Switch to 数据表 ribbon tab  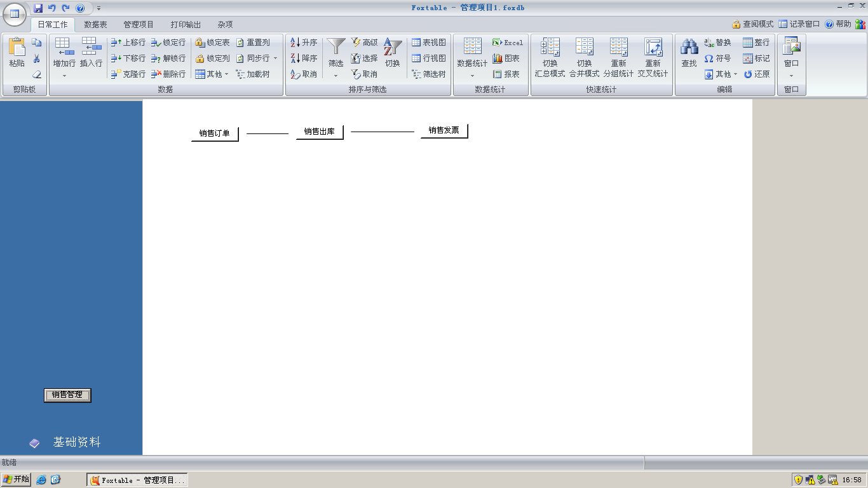pyautogui.click(x=95, y=25)
